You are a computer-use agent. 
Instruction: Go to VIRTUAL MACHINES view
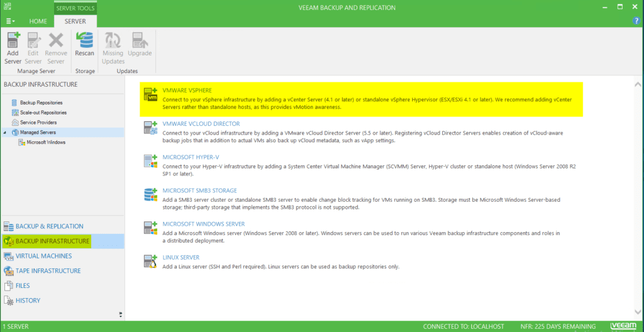pos(43,256)
